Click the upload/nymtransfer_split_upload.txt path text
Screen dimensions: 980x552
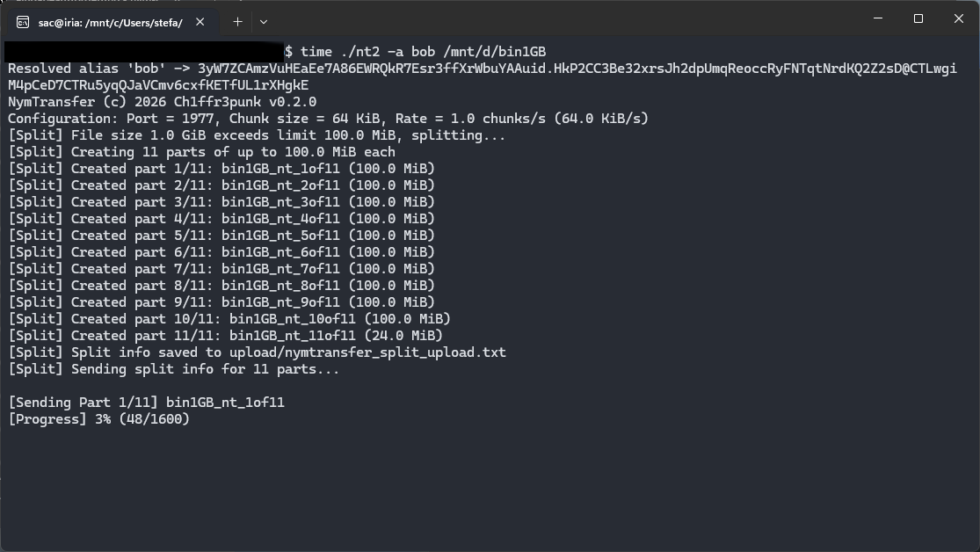367,352
